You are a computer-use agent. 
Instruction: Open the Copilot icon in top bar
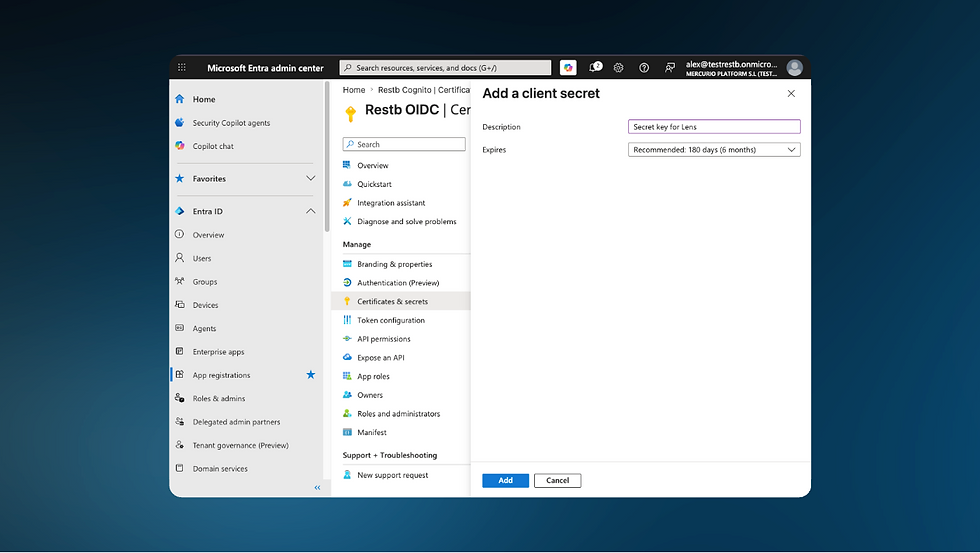(x=568, y=67)
